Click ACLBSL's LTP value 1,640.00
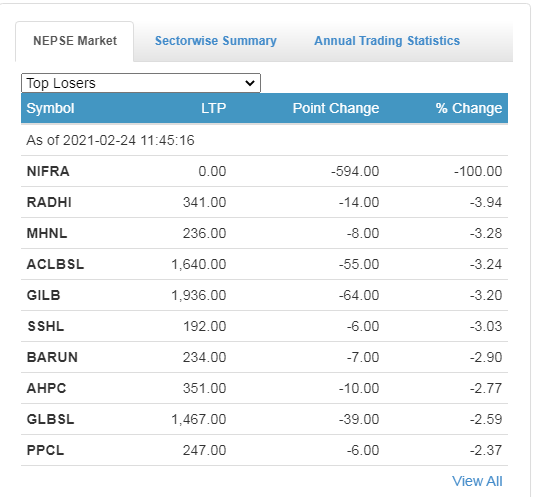The image size is (533, 497). (199, 264)
